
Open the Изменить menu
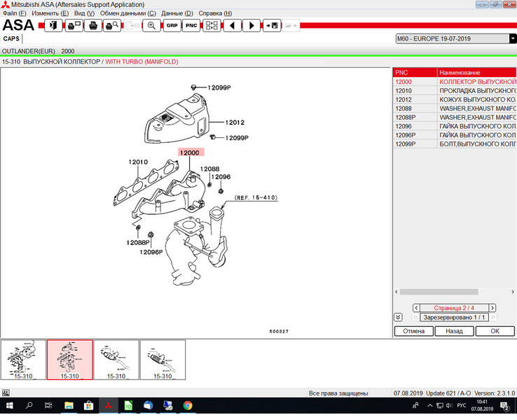pyautogui.click(x=50, y=13)
